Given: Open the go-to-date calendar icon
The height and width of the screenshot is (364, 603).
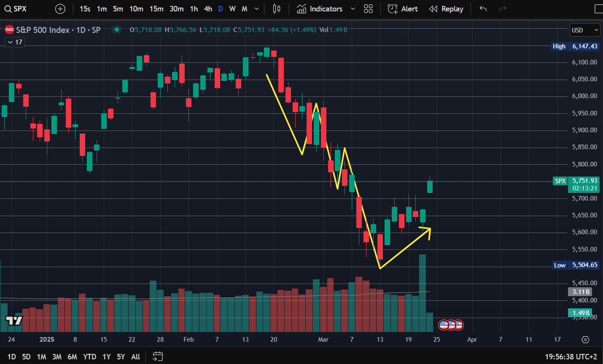Looking at the screenshot, I should [x=157, y=356].
